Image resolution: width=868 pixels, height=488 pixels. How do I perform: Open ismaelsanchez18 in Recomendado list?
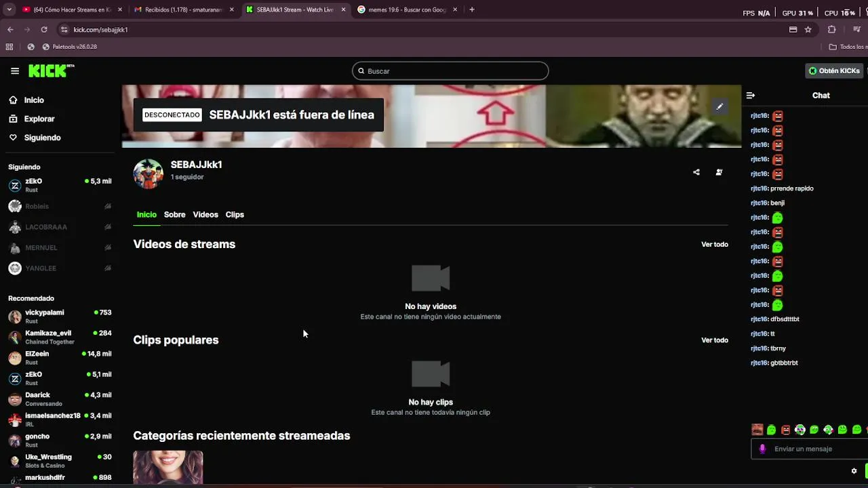point(60,420)
